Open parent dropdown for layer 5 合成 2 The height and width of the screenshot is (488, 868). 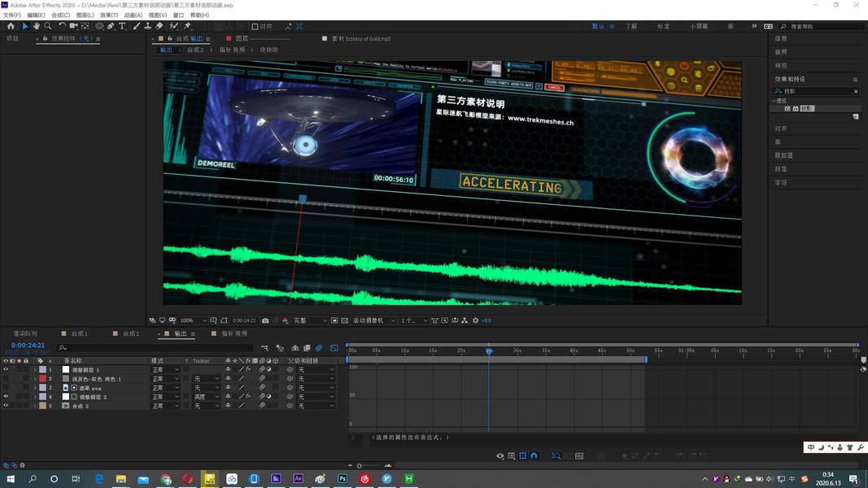click(x=316, y=406)
